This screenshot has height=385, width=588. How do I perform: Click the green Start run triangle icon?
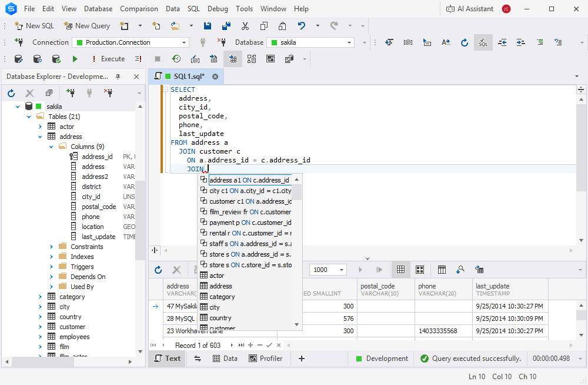coord(75,59)
